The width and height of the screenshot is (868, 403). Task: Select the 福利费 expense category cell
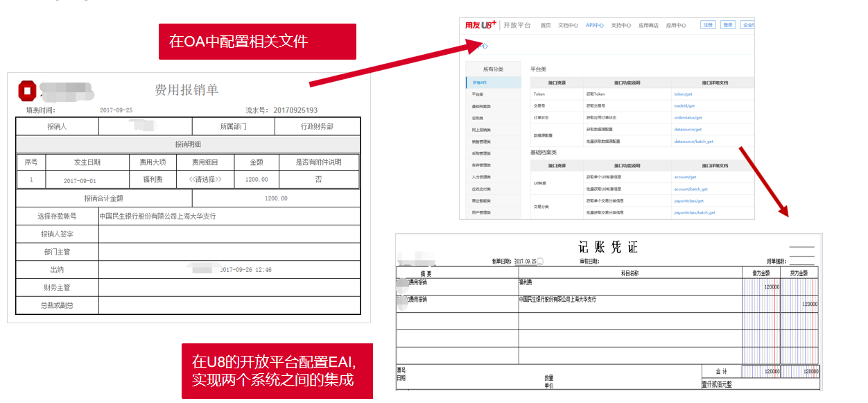(x=152, y=180)
